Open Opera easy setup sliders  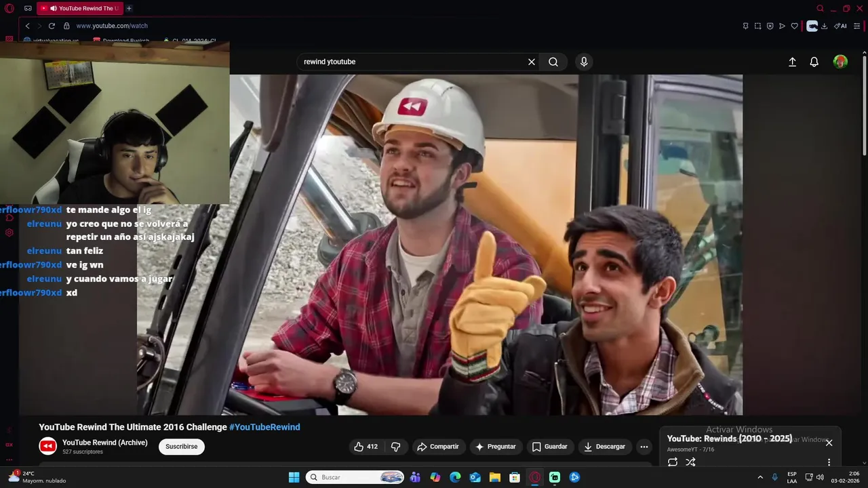[857, 26]
